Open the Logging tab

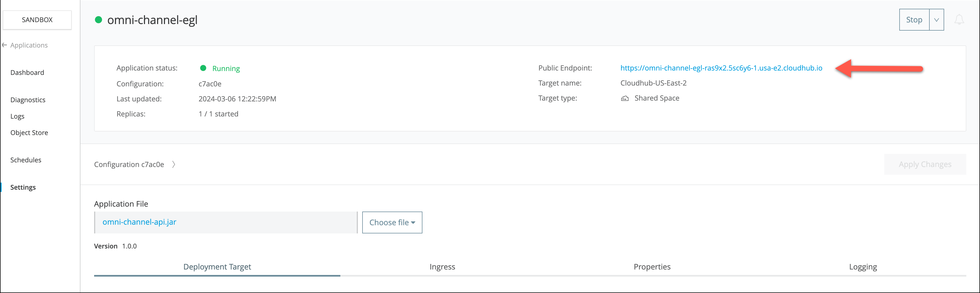click(x=863, y=267)
